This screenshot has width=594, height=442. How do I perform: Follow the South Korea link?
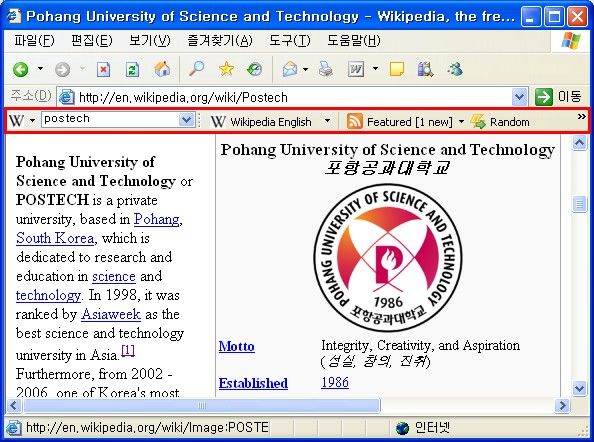click(55, 238)
